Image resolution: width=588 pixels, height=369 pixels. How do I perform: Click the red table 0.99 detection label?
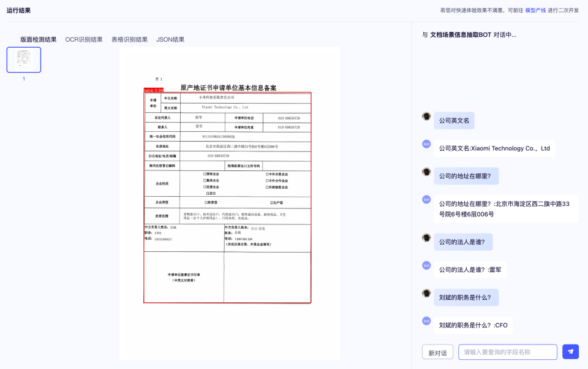(x=153, y=91)
